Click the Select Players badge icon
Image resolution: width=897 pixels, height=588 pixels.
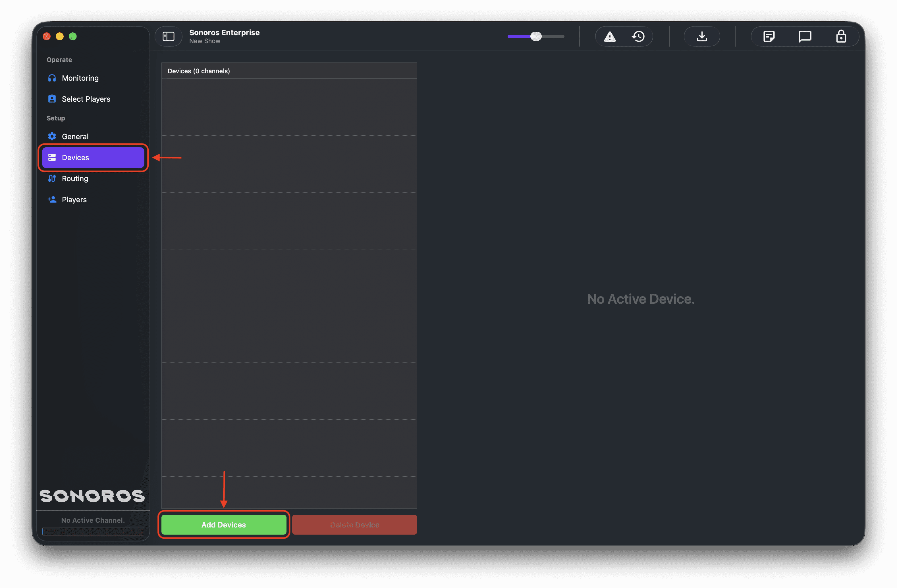(x=52, y=99)
